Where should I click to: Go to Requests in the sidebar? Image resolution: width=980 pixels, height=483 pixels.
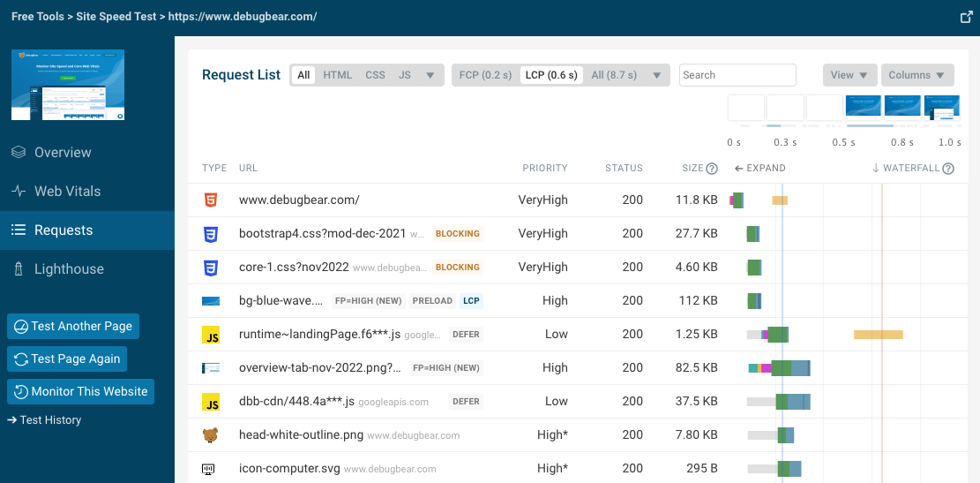point(86,230)
